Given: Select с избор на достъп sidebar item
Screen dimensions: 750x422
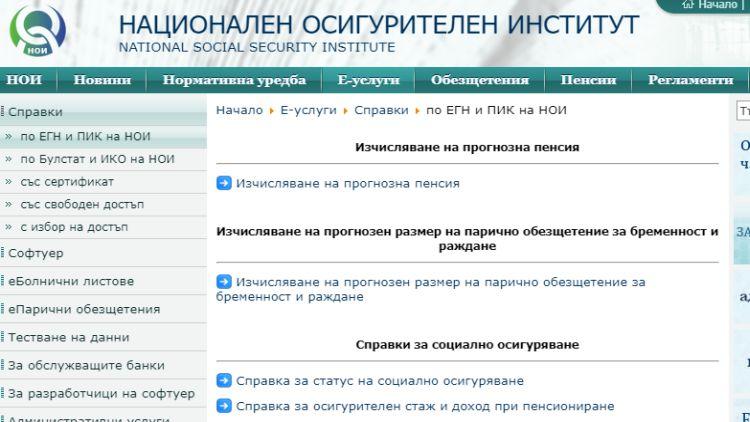Looking at the screenshot, I should [103, 227].
